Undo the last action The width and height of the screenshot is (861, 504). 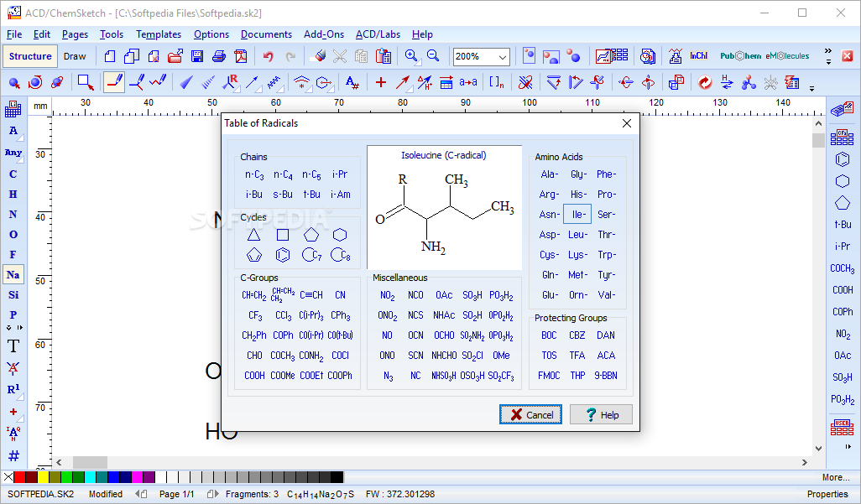[x=268, y=56]
